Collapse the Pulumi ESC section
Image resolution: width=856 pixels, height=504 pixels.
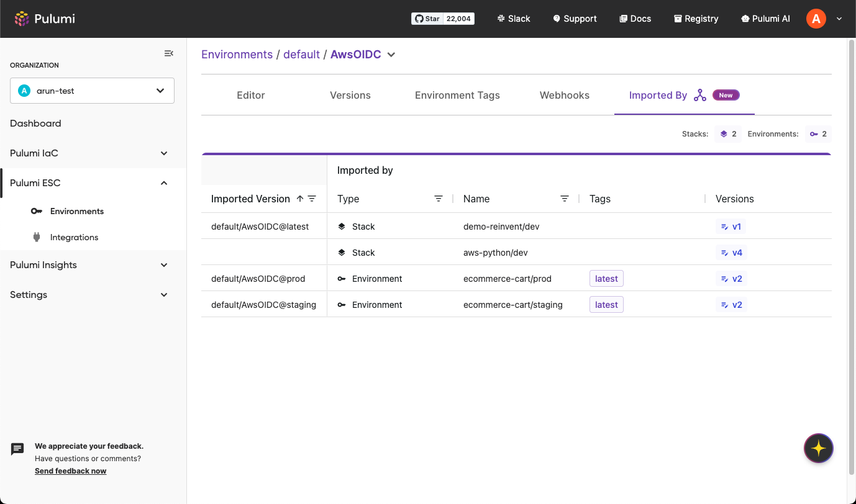pos(164,183)
